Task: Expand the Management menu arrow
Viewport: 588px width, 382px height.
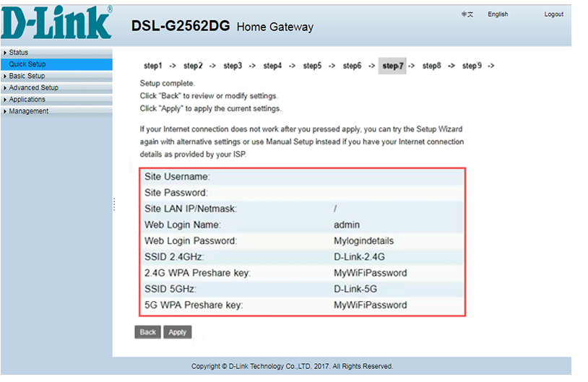Action: point(5,111)
